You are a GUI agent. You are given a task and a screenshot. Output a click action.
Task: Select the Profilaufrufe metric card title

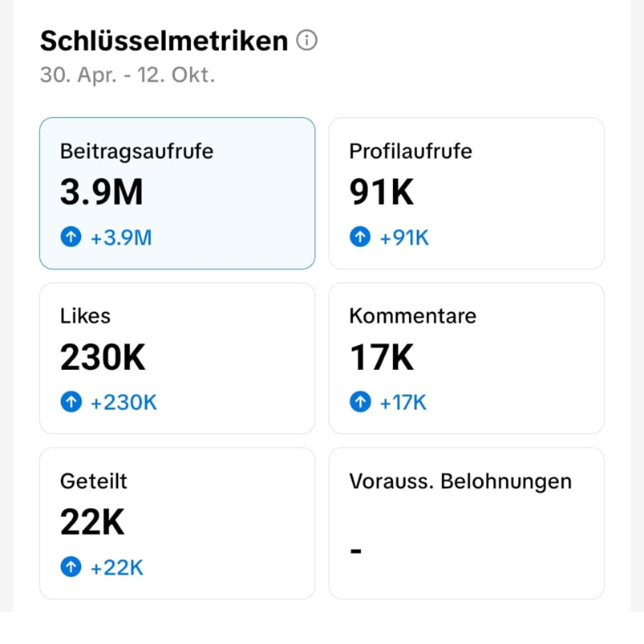tap(410, 151)
